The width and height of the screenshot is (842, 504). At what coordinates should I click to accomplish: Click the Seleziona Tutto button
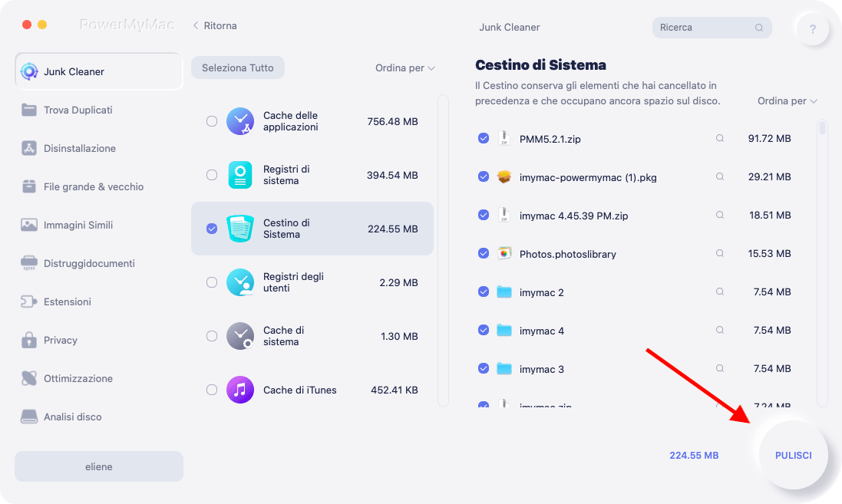click(238, 68)
